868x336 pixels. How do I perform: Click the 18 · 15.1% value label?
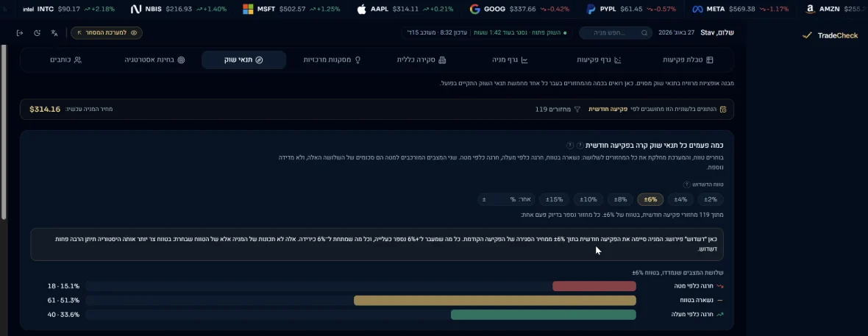(x=64, y=286)
